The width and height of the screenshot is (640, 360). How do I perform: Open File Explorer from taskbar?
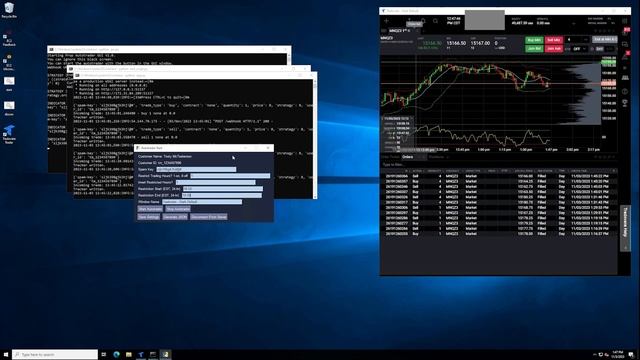[x=129, y=355]
